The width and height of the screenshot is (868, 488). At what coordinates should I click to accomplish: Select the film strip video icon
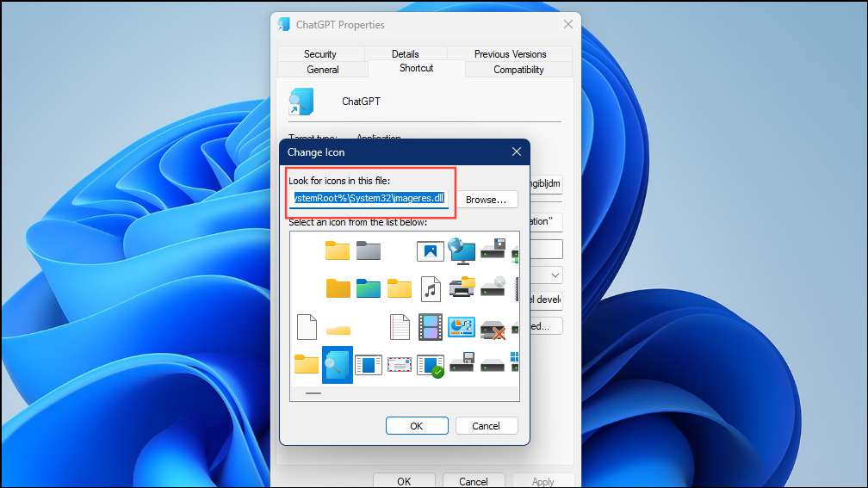coord(431,326)
